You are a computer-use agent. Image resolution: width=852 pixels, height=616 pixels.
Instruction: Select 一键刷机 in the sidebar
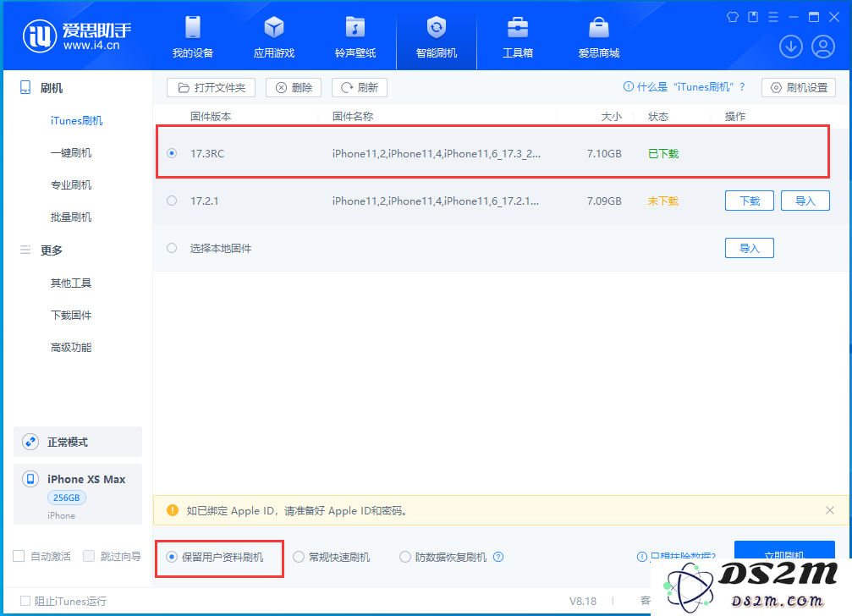[71, 152]
